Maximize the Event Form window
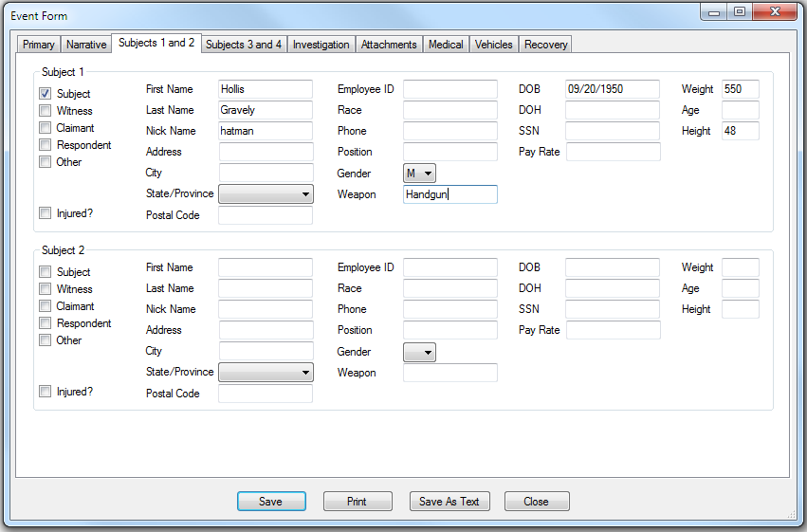This screenshot has width=807, height=532. [x=740, y=12]
